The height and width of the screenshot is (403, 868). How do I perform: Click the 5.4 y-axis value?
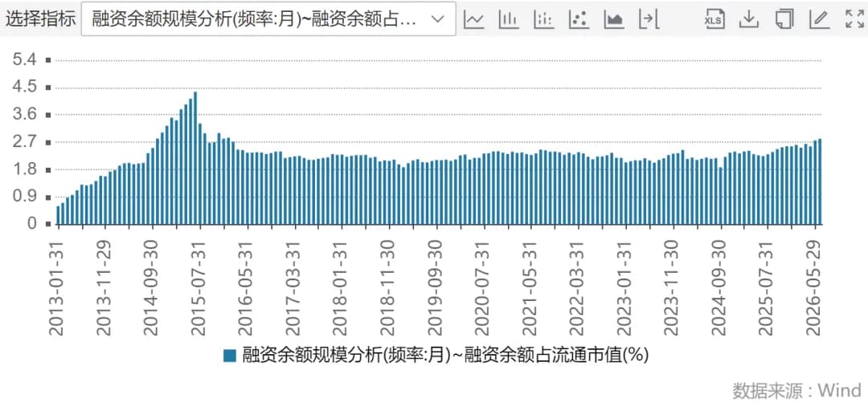(x=24, y=59)
